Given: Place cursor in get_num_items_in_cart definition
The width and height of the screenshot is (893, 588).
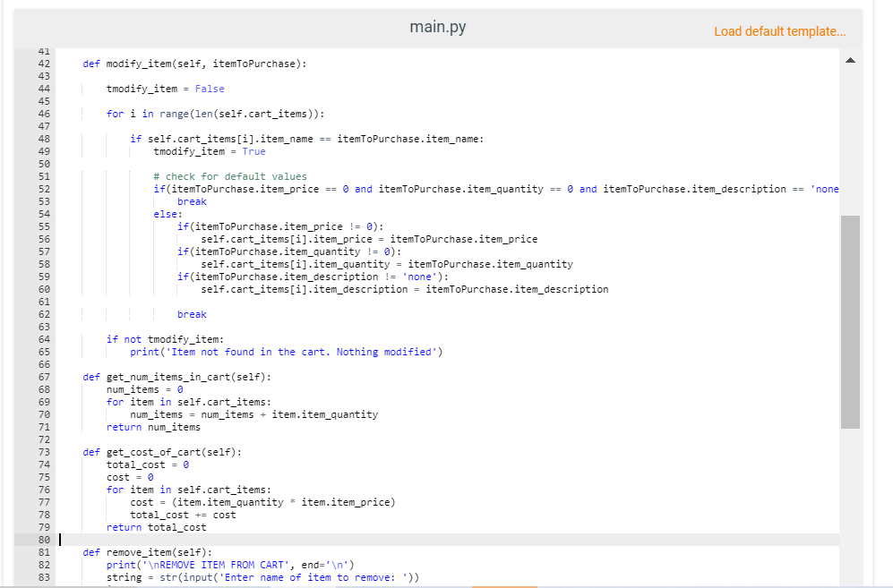Looking at the screenshot, I should tap(166, 377).
